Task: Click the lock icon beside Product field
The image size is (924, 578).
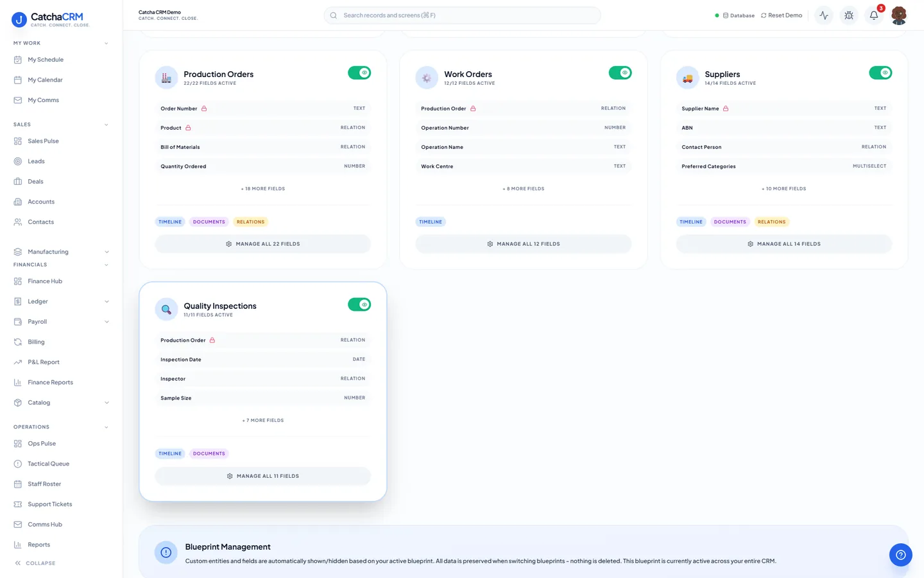Action: pos(188,128)
